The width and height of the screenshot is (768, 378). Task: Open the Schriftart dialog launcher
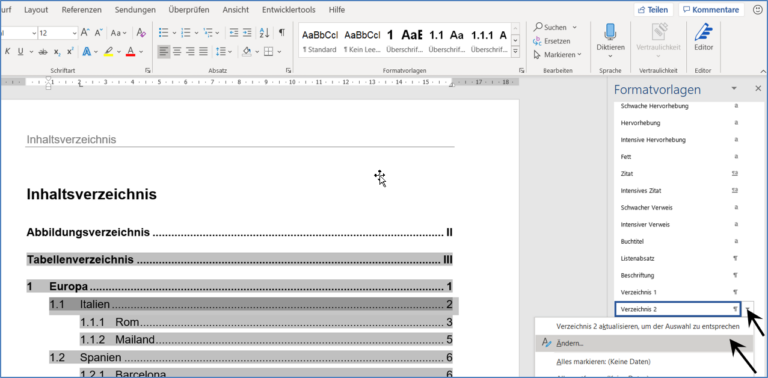147,71
